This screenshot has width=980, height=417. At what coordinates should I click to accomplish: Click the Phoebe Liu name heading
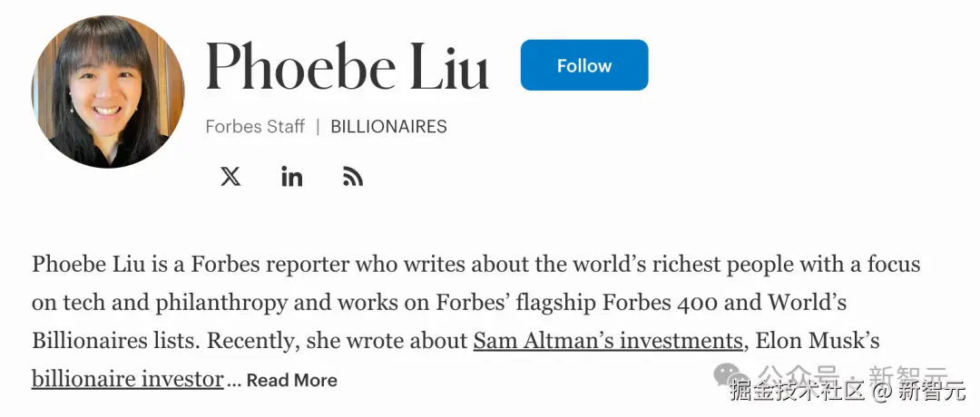point(348,67)
